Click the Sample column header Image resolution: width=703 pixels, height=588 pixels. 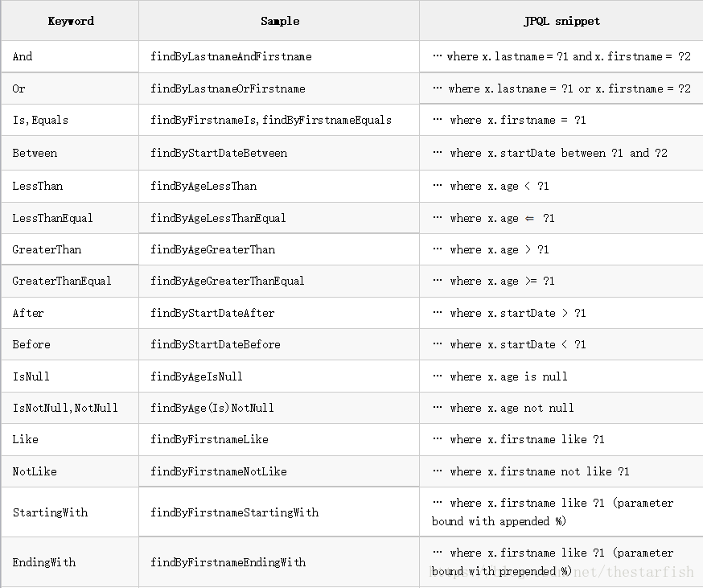pos(280,21)
